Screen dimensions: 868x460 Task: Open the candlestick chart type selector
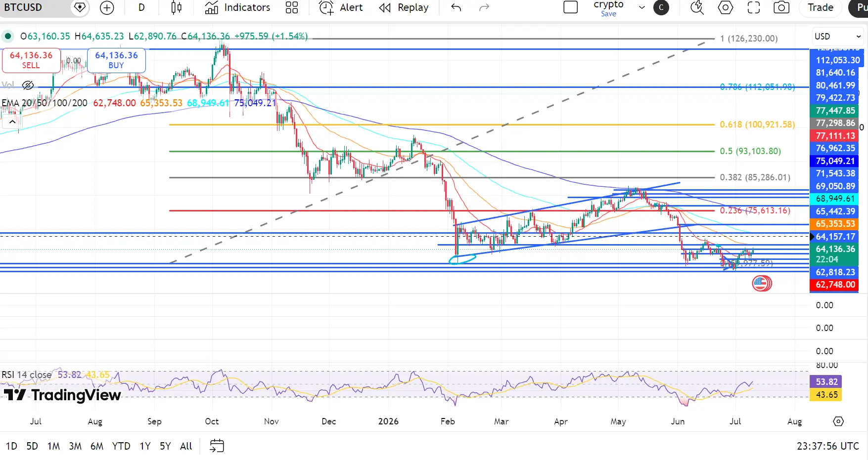pyautogui.click(x=176, y=7)
